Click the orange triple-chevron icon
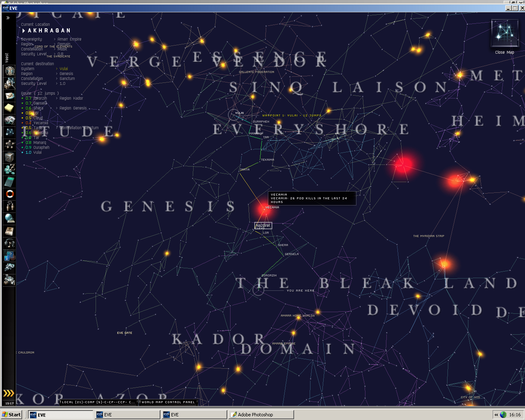Viewport: 525px width, 420px height. [x=9, y=393]
